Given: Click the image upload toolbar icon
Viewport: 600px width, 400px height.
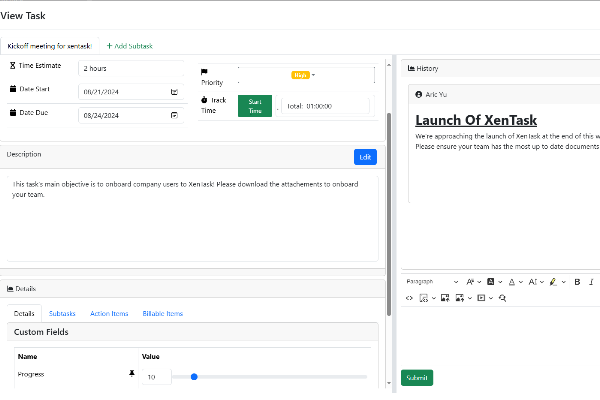Looking at the screenshot, I should (x=445, y=298).
